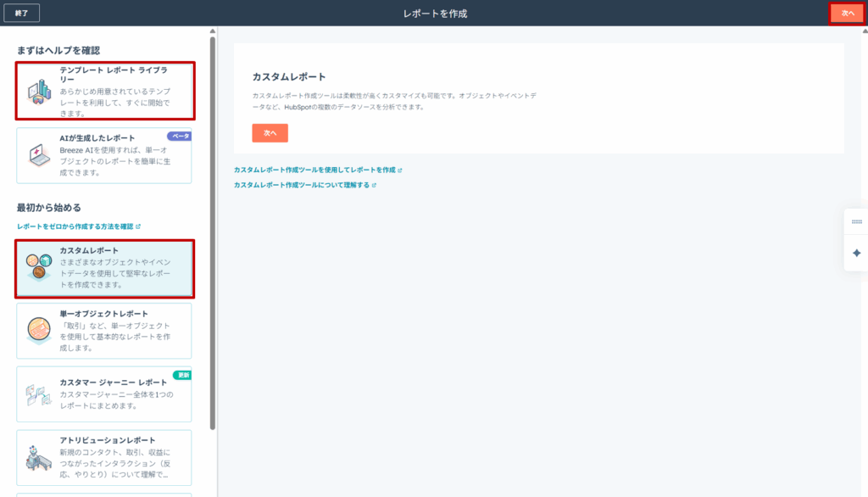The image size is (868, 497).
Task: Click the left panel's vertical scrollbar
Action: click(x=213, y=229)
